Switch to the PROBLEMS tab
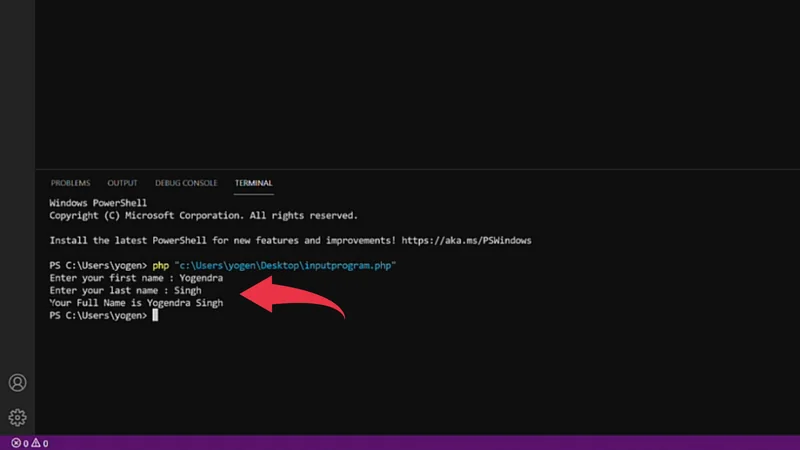The width and height of the screenshot is (800, 450). coord(70,183)
